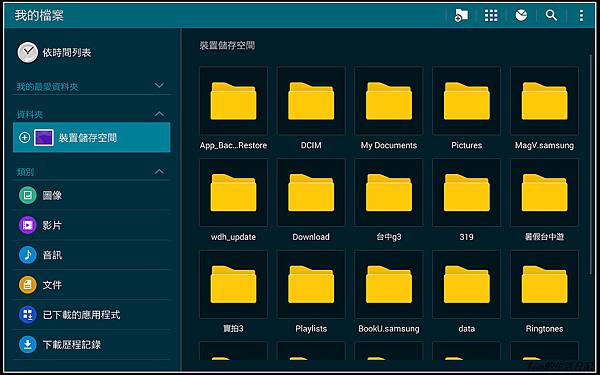Screen dimensions: 600x375
Task: Open the 台中g3 folder
Action: point(389,193)
